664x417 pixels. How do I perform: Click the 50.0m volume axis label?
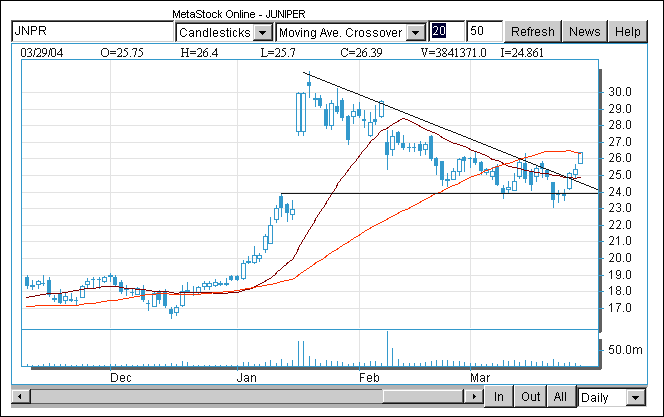pyautogui.click(x=625, y=350)
